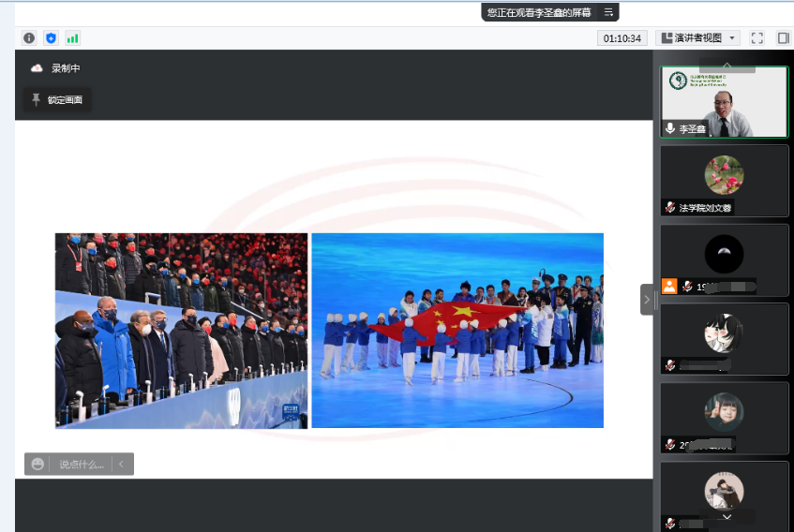This screenshot has height=532, width=794.
Task: Click the audience stands photo in slide
Action: [x=181, y=330]
